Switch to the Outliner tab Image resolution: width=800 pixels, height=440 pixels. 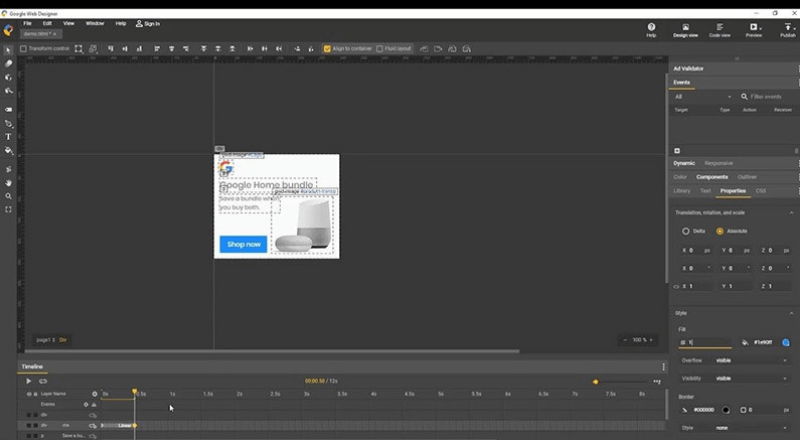coord(747,177)
